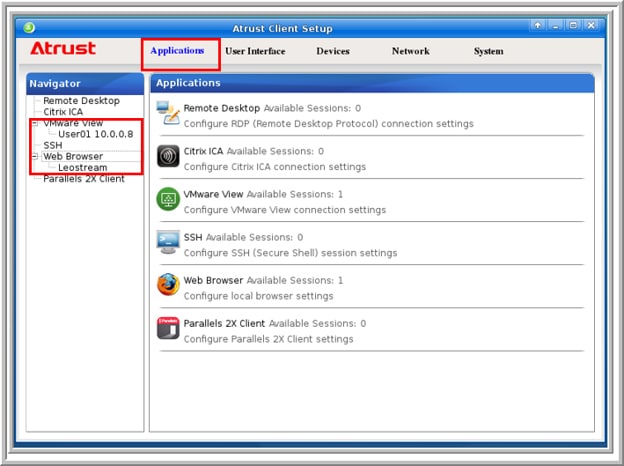
Task: Select SSH in Navigator tree
Action: pos(53,145)
